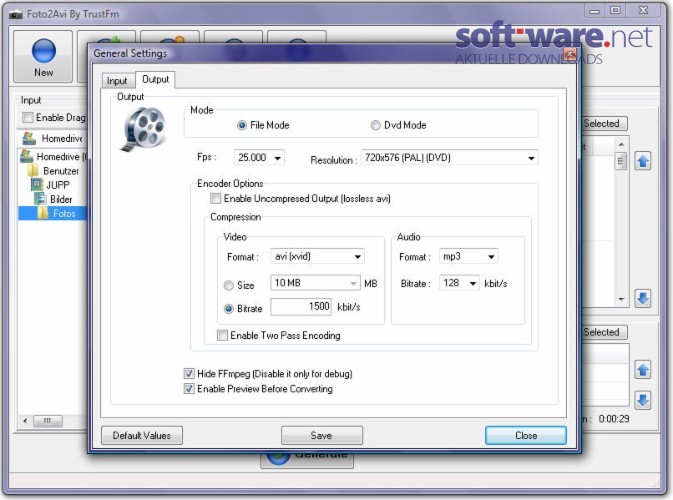Viewport: 673px width, 500px height.
Task: Select the Homedrive icon in Input panel
Action: (29, 138)
